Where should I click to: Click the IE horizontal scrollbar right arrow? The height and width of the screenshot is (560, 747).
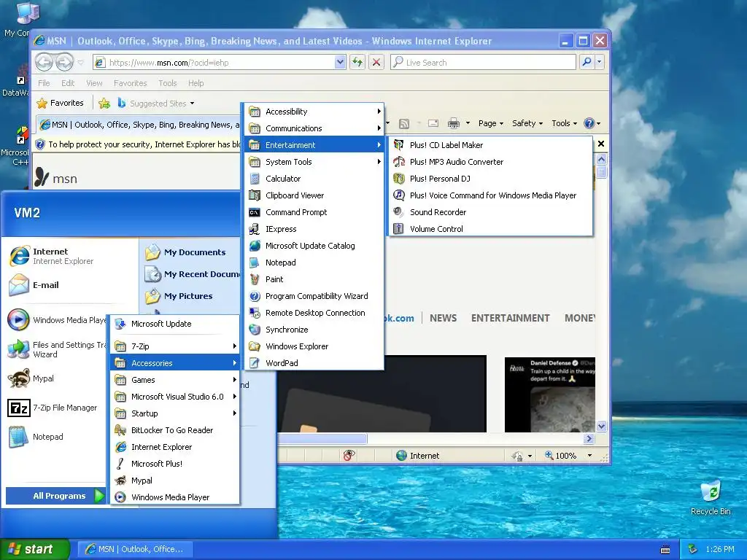pyautogui.click(x=589, y=438)
